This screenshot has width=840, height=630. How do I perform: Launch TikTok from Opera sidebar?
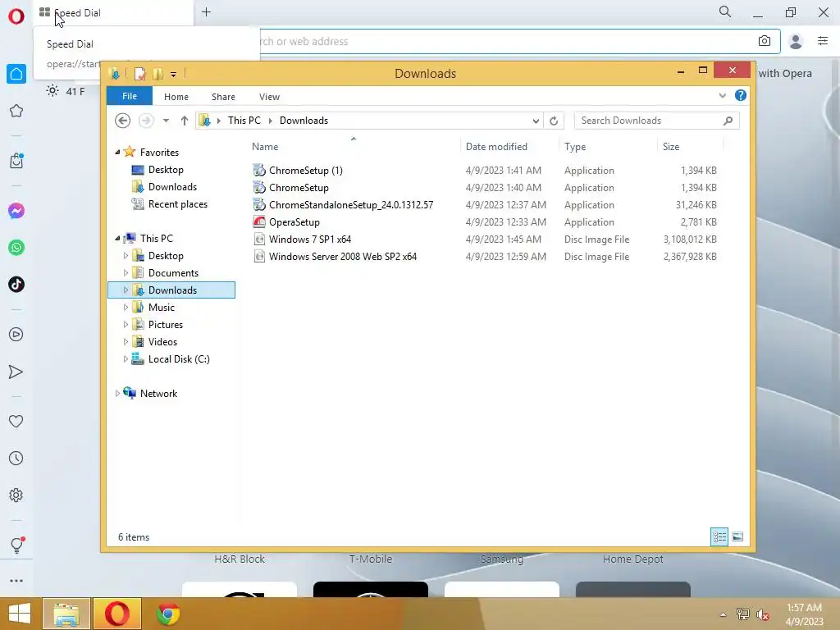tap(16, 285)
